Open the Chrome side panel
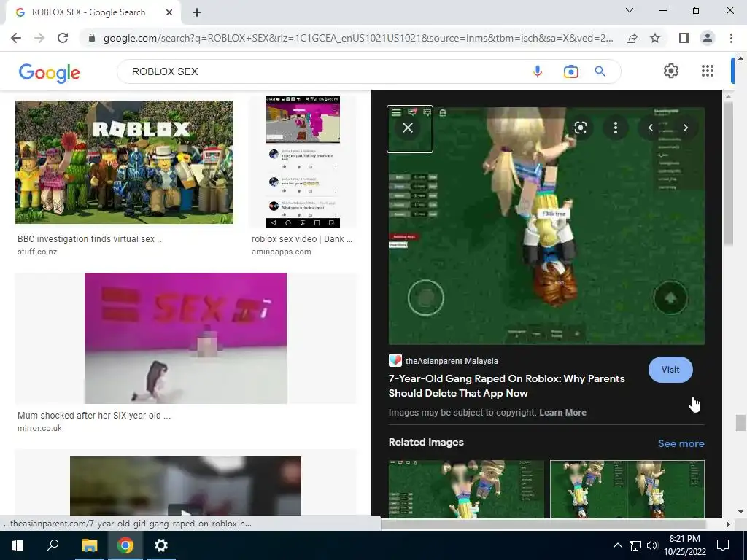This screenshot has width=747, height=560. 684,38
